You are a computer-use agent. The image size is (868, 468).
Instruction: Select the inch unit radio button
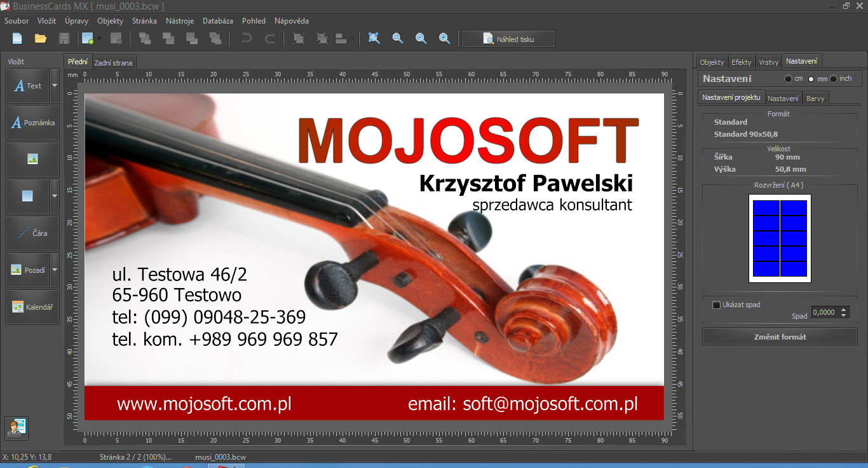click(833, 79)
